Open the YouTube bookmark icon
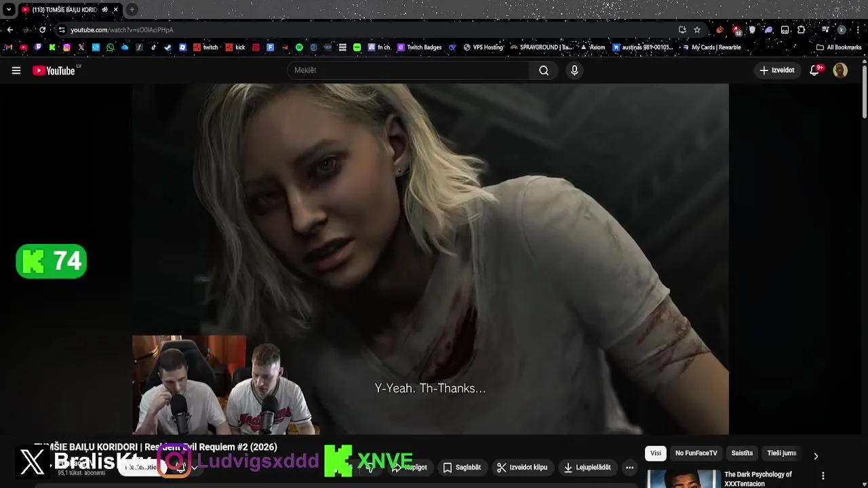The width and height of the screenshot is (868, 488). point(23,47)
